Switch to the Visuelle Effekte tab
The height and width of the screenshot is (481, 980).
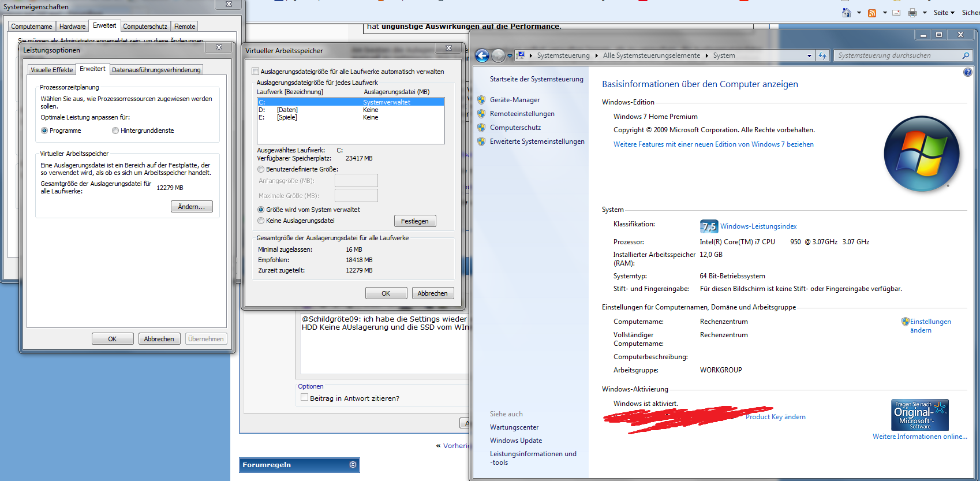point(52,70)
